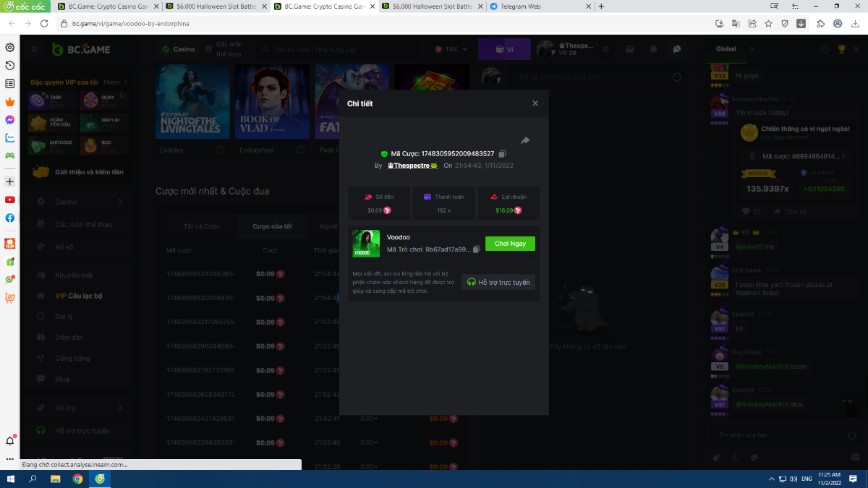Open Hỗ trợ trực tuyến support in dialog

pyautogui.click(x=498, y=282)
